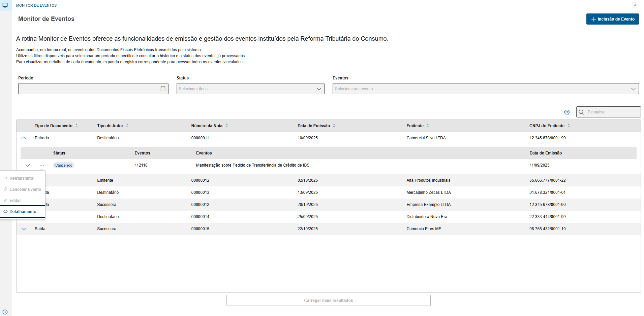Viewport: 644px width, 316px height.
Task: Click emission date 25/09/2025
Action: [308, 217]
